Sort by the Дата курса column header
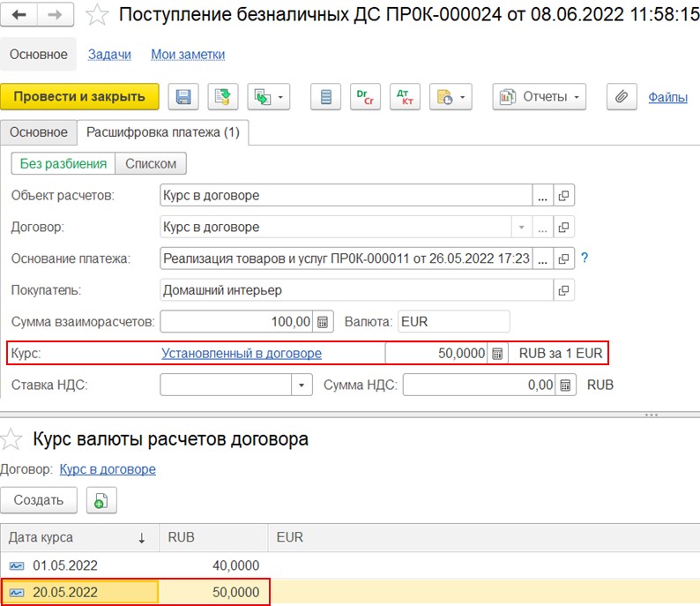Viewport: 700px width, 606px height. click(x=79, y=537)
